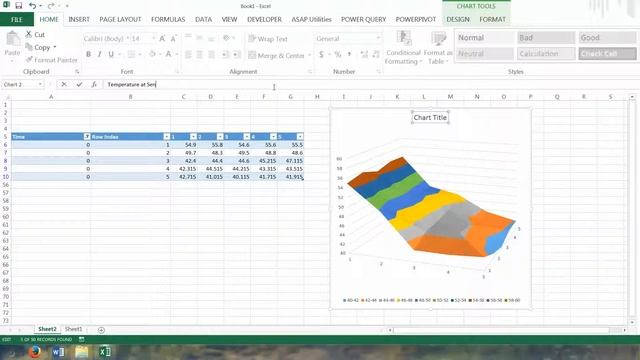Open the Chart Tools DESIGN tab
This screenshot has width=640, height=360.
point(458,19)
